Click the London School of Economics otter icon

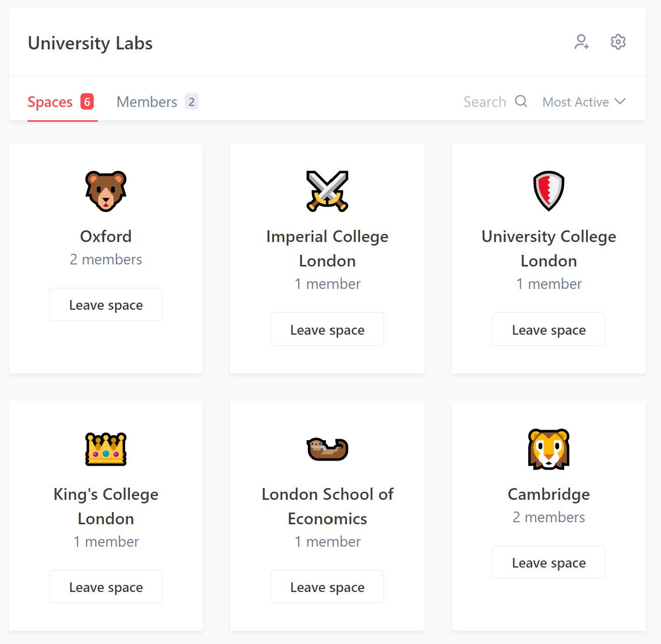point(327,449)
